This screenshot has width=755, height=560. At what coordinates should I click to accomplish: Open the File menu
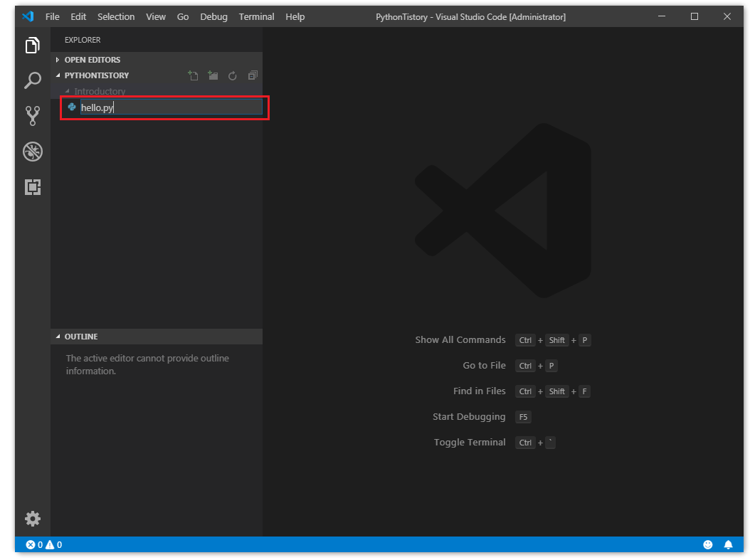click(x=53, y=17)
